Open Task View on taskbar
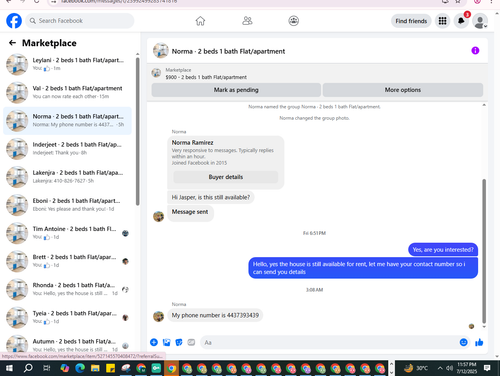The image size is (500, 376). tap(46, 368)
